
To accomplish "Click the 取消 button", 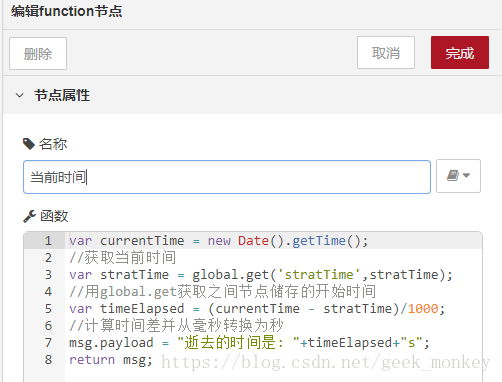I will click(386, 53).
